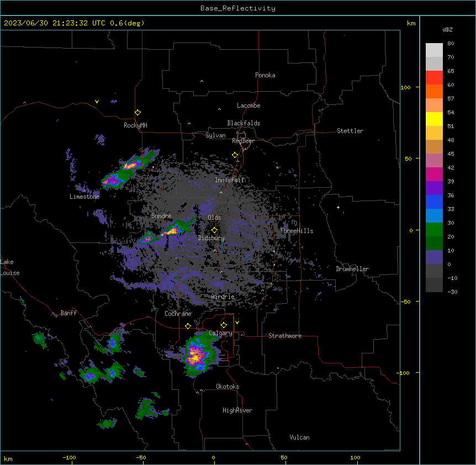The image size is (476, 465).
Task: Click the ThreeHills city label
Action: click(297, 231)
